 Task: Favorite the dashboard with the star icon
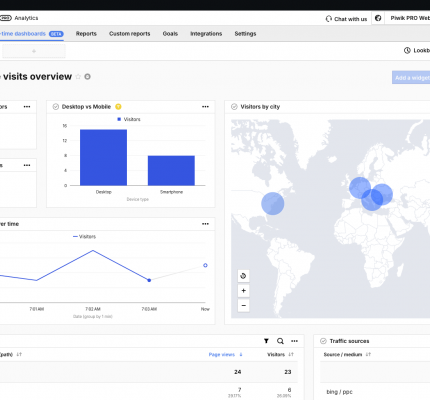(78, 77)
